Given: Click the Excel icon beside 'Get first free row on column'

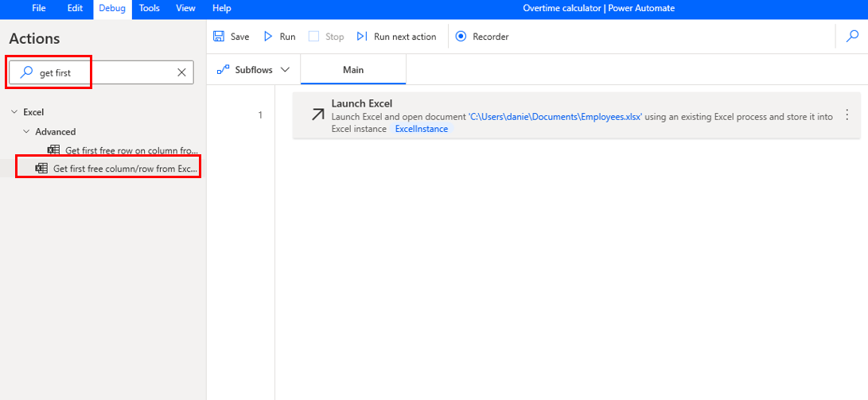Looking at the screenshot, I should point(53,150).
